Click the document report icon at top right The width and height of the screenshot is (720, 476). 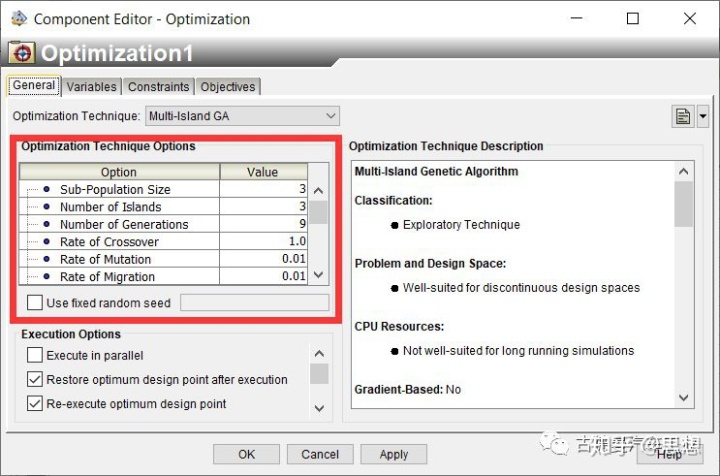pyautogui.click(x=683, y=117)
